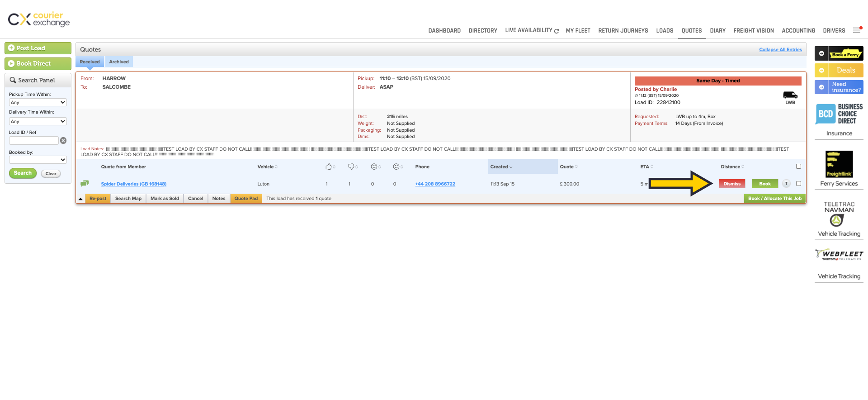The image size is (868, 400).
Task: Open the hamburger menu with notification dot
Action: click(857, 30)
